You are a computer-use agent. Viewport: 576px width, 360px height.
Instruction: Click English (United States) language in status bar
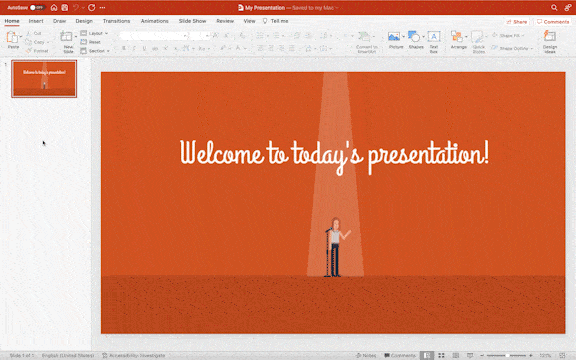[x=68, y=355]
